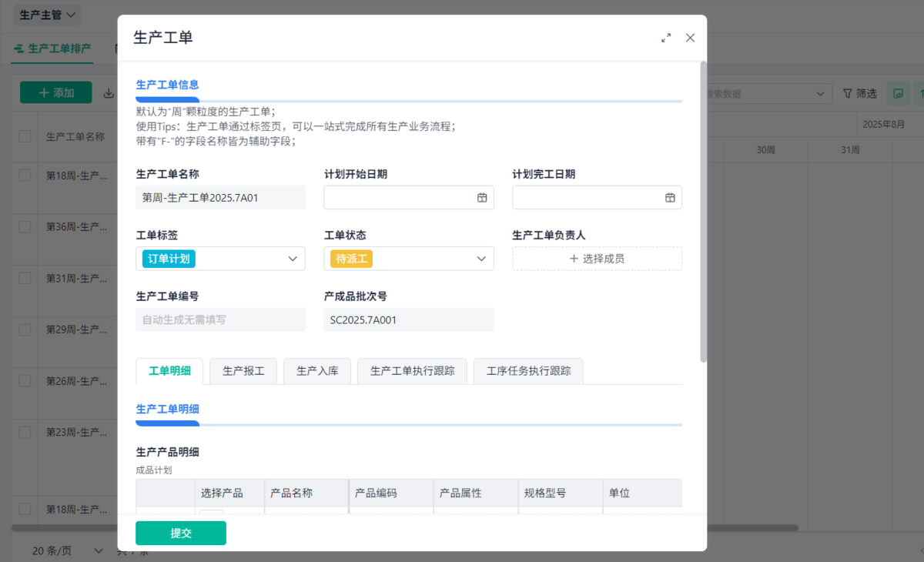Expand the production work order dialog to fullscreen

(x=666, y=38)
